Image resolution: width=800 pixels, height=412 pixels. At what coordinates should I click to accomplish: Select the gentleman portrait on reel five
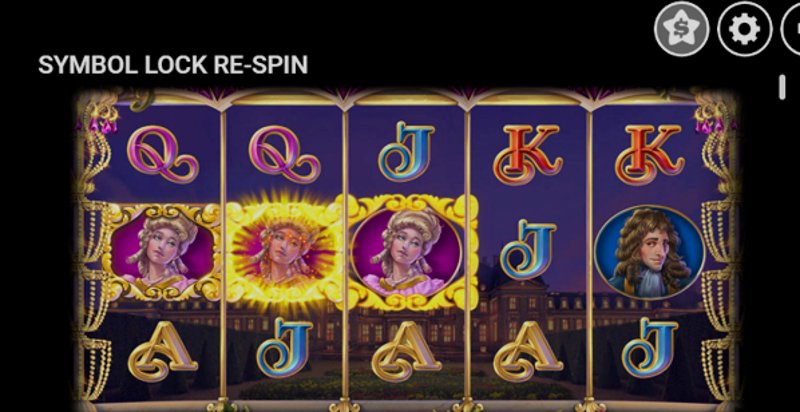649,253
